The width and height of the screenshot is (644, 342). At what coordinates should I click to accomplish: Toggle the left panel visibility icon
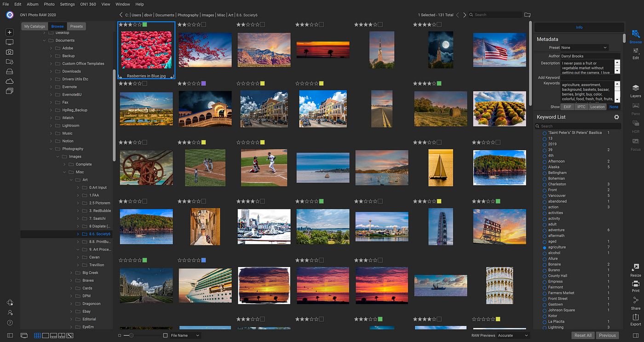[x=10, y=336]
